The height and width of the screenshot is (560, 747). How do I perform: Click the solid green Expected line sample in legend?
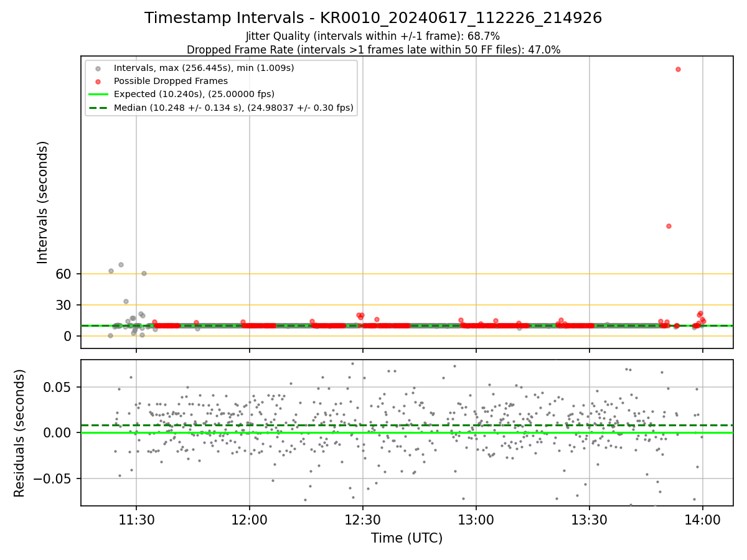point(97,95)
